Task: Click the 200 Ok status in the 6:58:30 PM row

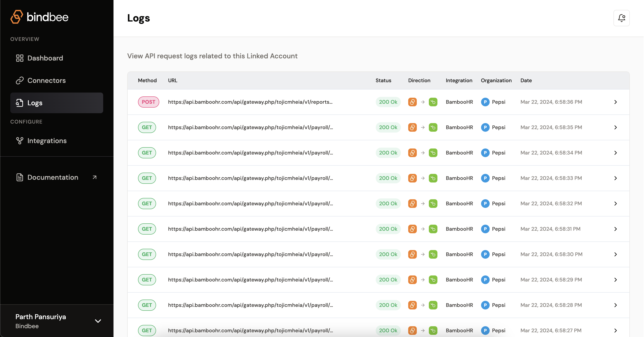Action: pyautogui.click(x=388, y=254)
